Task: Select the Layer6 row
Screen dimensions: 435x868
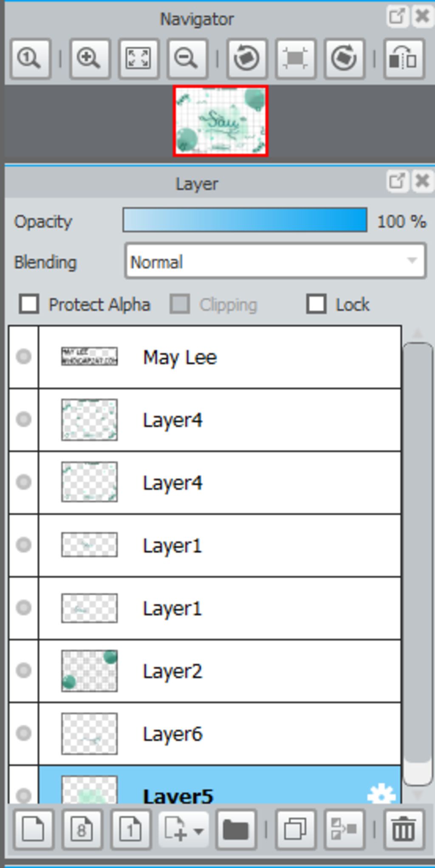Action: pyautogui.click(x=205, y=734)
